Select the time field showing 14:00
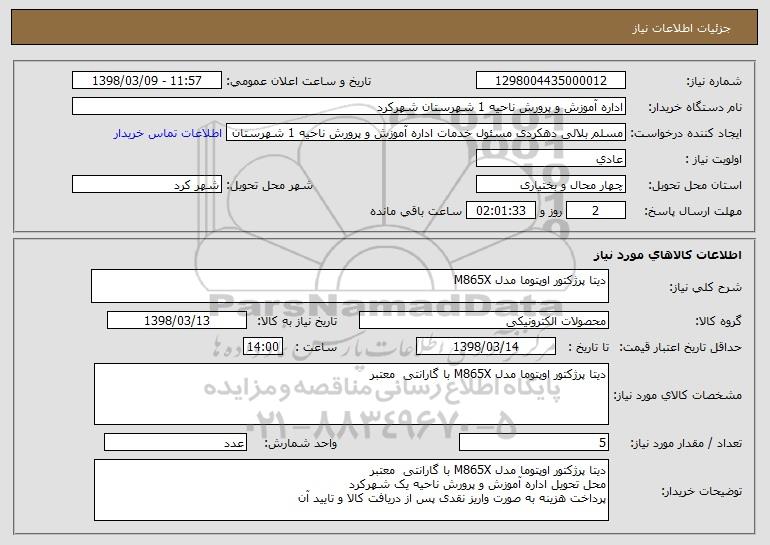The height and width of the screenshot is (545, 770). tap(263, 347)
